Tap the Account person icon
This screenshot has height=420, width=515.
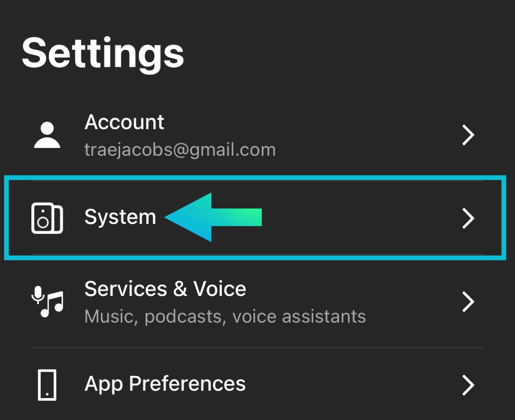[x=47, y=136]
